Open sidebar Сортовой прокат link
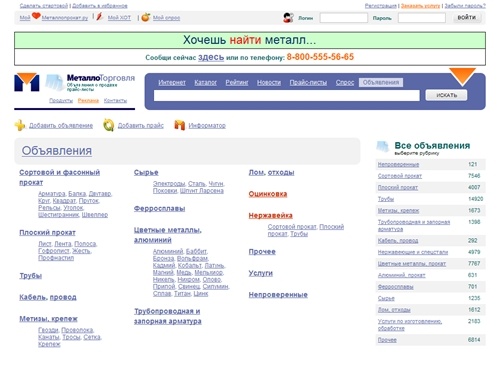The image size is (500, 375). (x=400, y=176)
